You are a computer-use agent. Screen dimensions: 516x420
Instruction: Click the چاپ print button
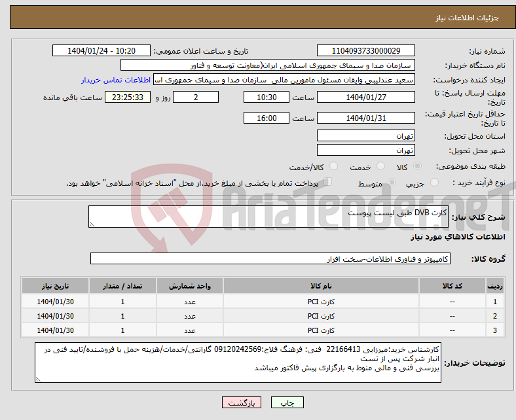pos(287,402)
